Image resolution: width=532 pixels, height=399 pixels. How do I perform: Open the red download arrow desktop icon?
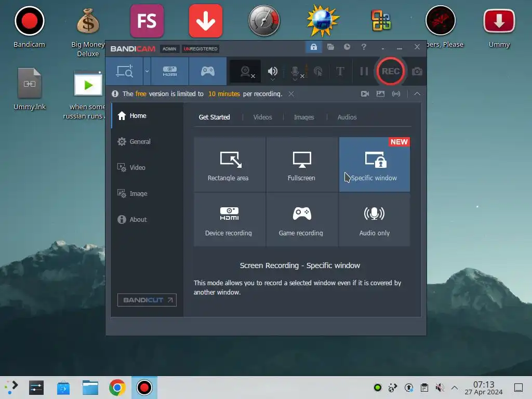[206, 21]
